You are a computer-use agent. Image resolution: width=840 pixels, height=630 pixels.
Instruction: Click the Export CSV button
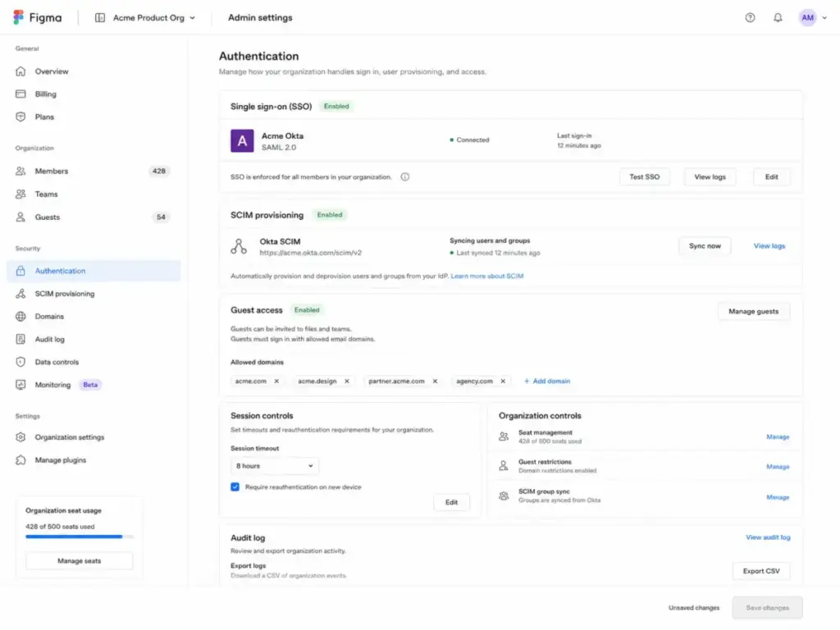pyautogui.click(x=761, y=571)
